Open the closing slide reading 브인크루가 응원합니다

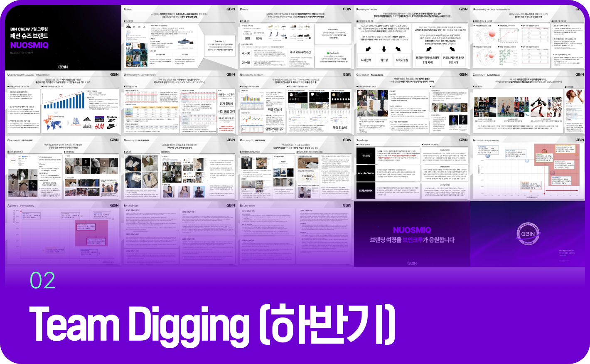click(413, 234)
